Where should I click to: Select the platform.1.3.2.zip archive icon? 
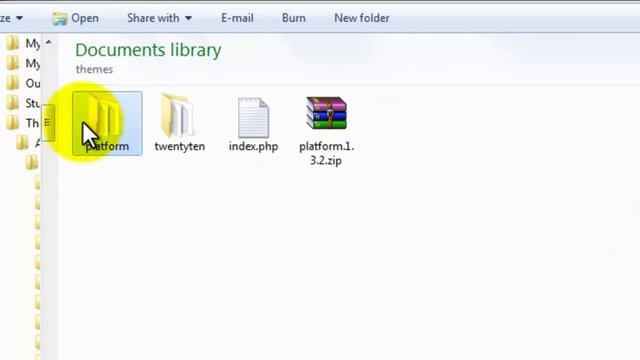click(x=327, y=113)
